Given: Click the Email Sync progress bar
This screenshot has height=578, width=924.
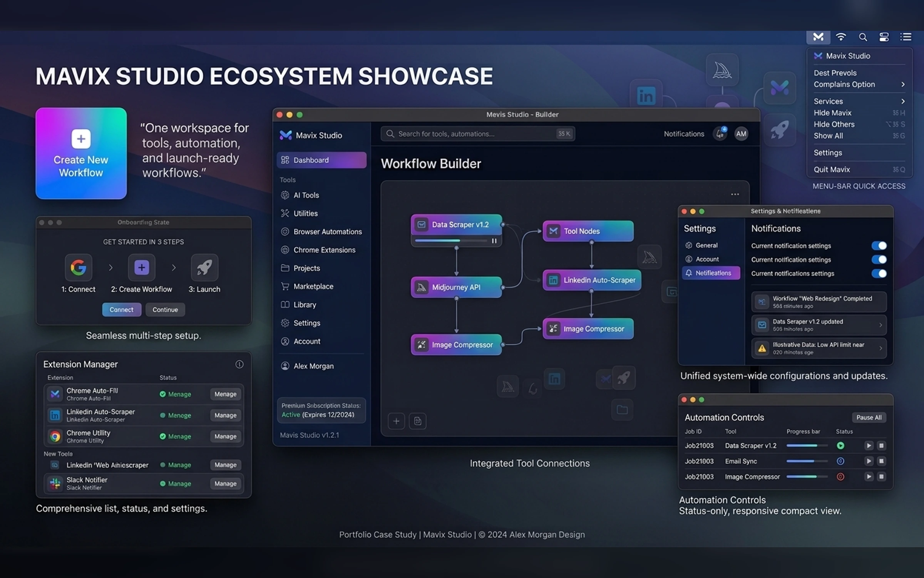Looking at the screenshot, I should pos(807,461).
